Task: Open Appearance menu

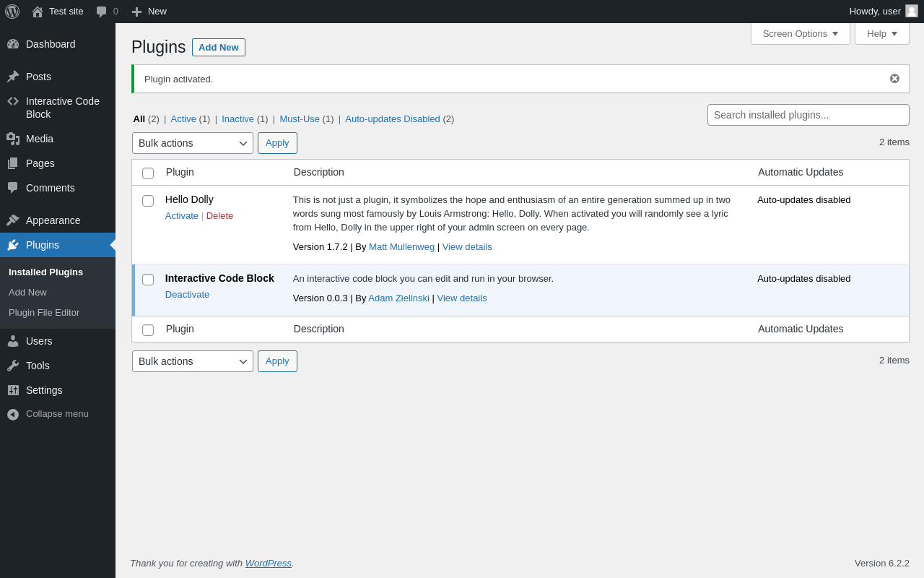Action: (58, 220)
